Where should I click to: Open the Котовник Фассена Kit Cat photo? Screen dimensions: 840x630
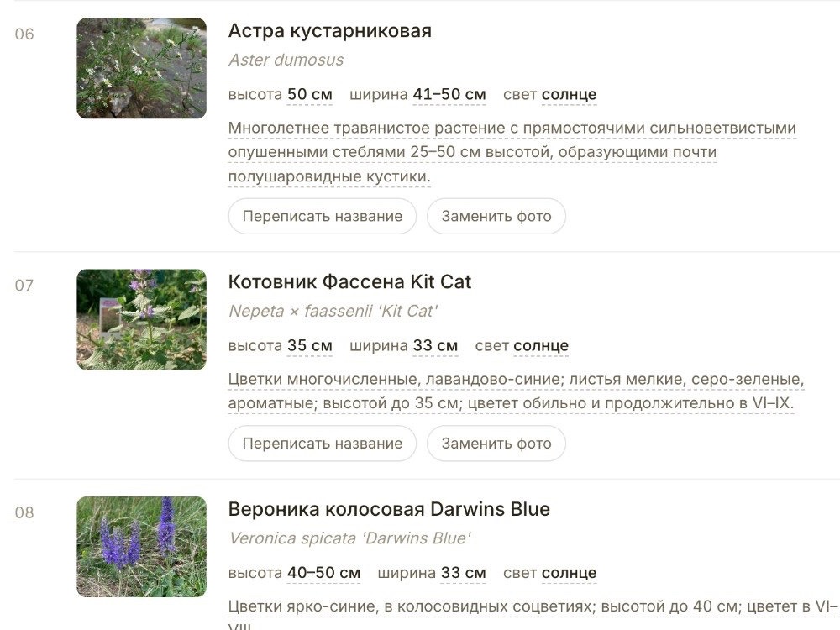(x=141, y=319)
